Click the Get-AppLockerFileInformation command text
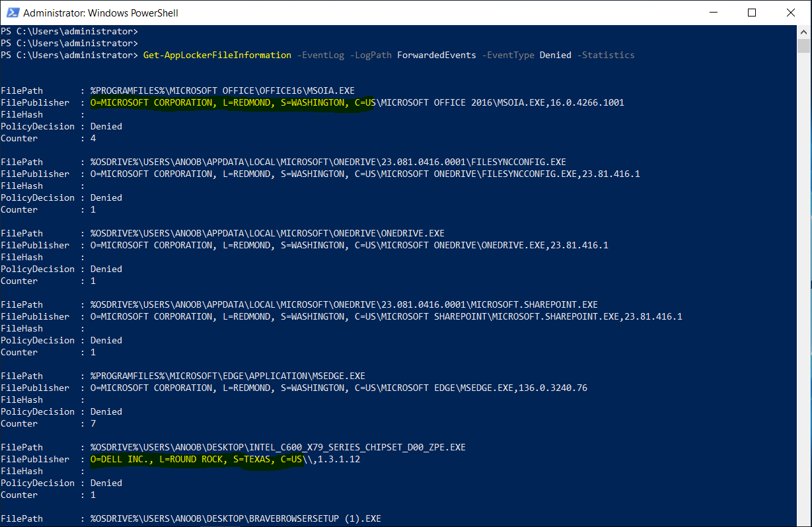The width and height of the screenshot is (812, 527). pyautogui.click(x=217, y=55)
